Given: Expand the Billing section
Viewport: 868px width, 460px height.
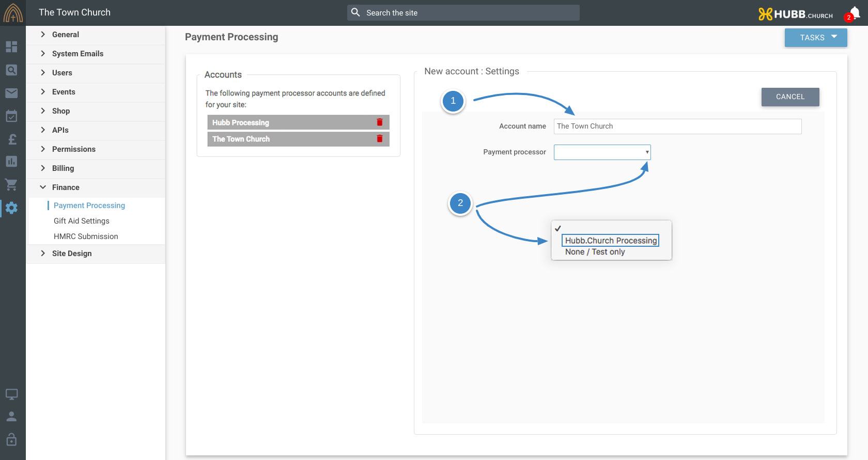Looking at the screenshot, I should pos(96,168).
